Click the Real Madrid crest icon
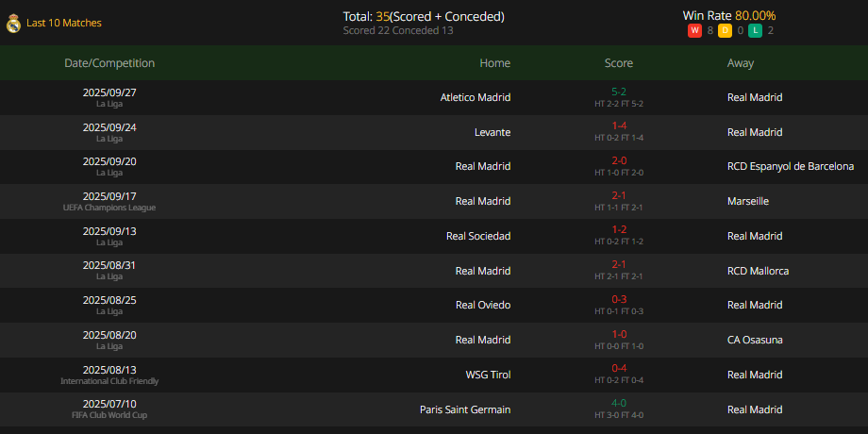The height and width of the screenshot is (434, 868). click(13, 24)
